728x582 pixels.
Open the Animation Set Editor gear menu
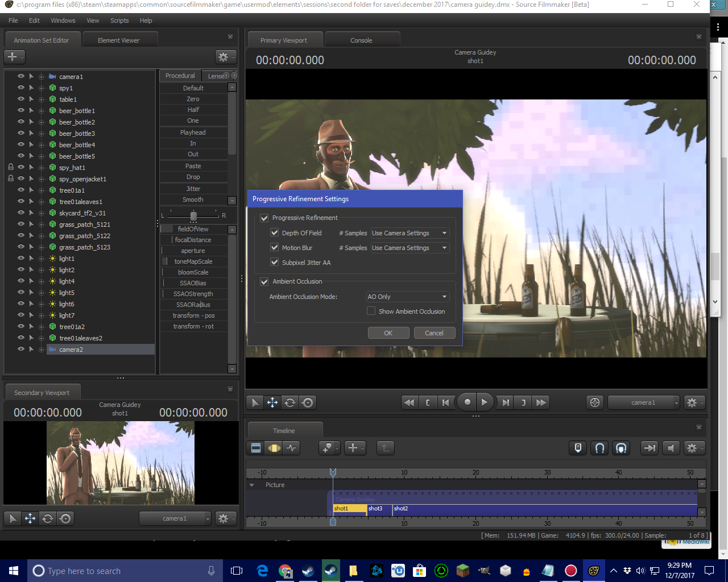225,57
